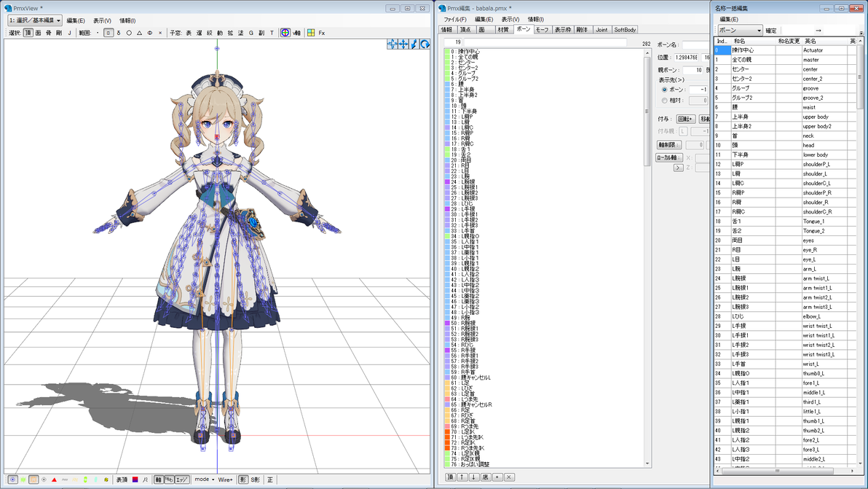Switch to the 剛体 tab

point(582,30)
